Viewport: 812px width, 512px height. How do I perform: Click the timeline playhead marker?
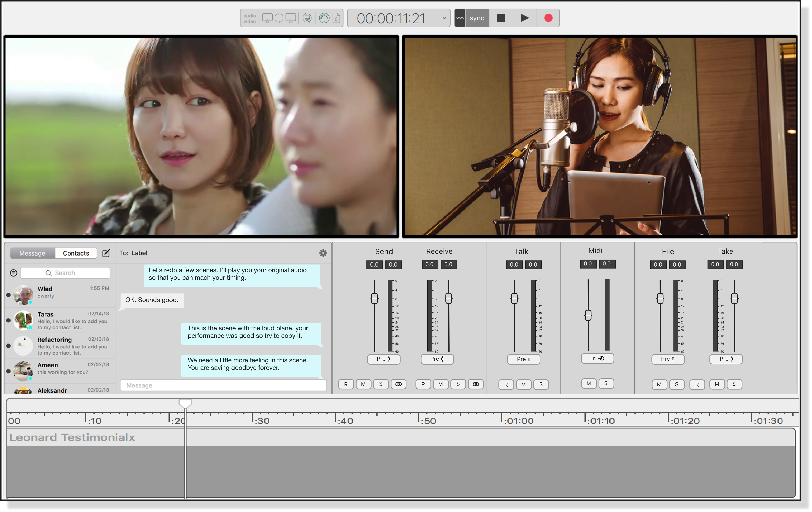[185, 403]
